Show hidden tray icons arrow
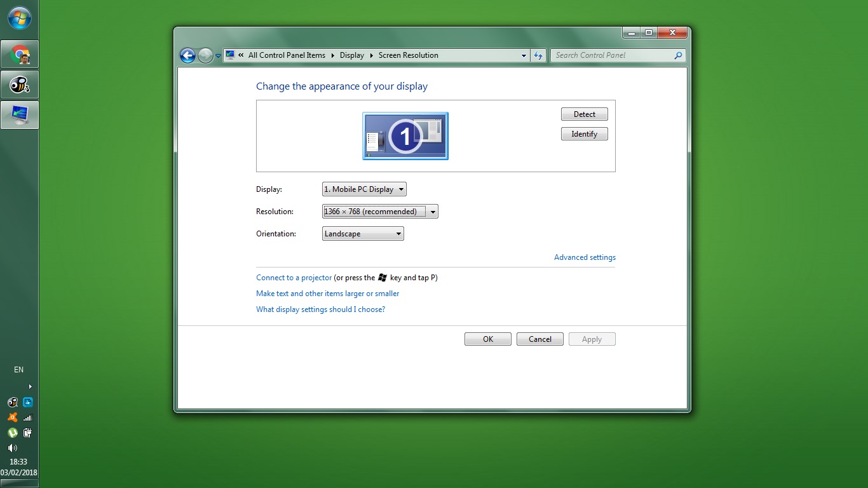Viewport: 868px width, 488px height. tap(30, 386)
